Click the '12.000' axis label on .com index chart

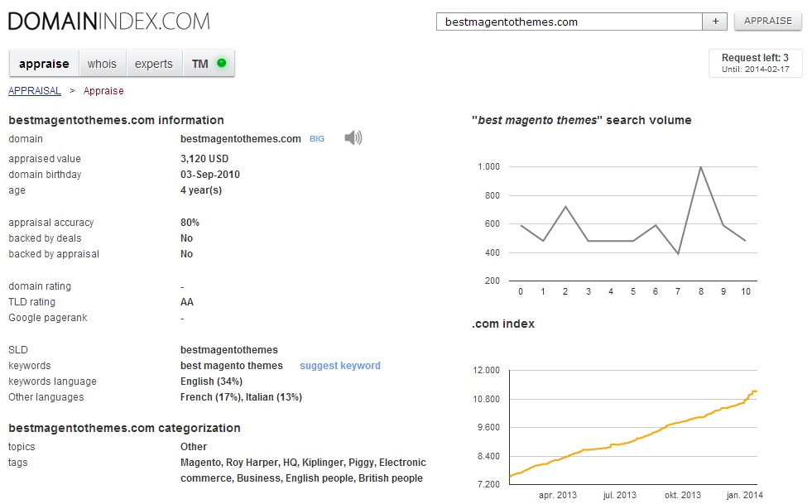[x=486, y=371]
